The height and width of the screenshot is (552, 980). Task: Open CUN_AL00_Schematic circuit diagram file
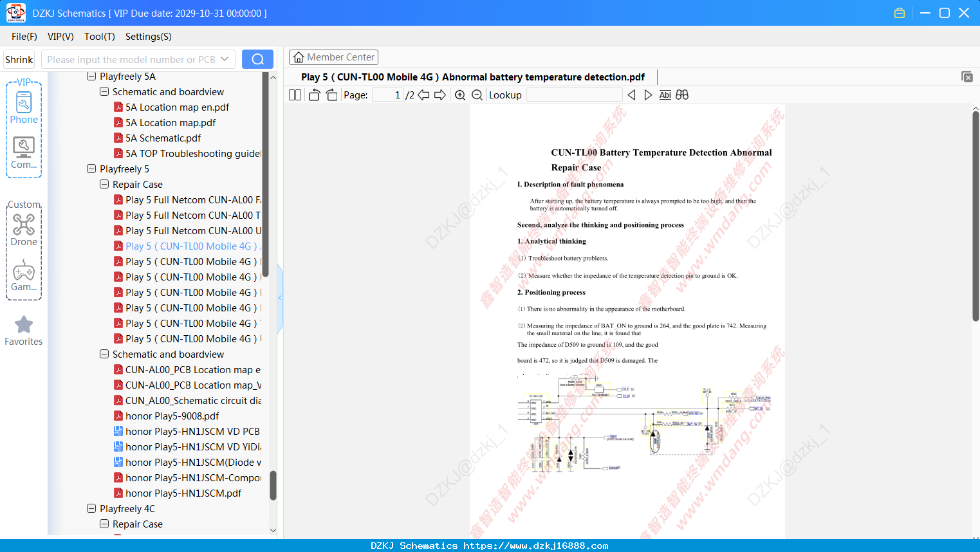(x=193, y=400)
